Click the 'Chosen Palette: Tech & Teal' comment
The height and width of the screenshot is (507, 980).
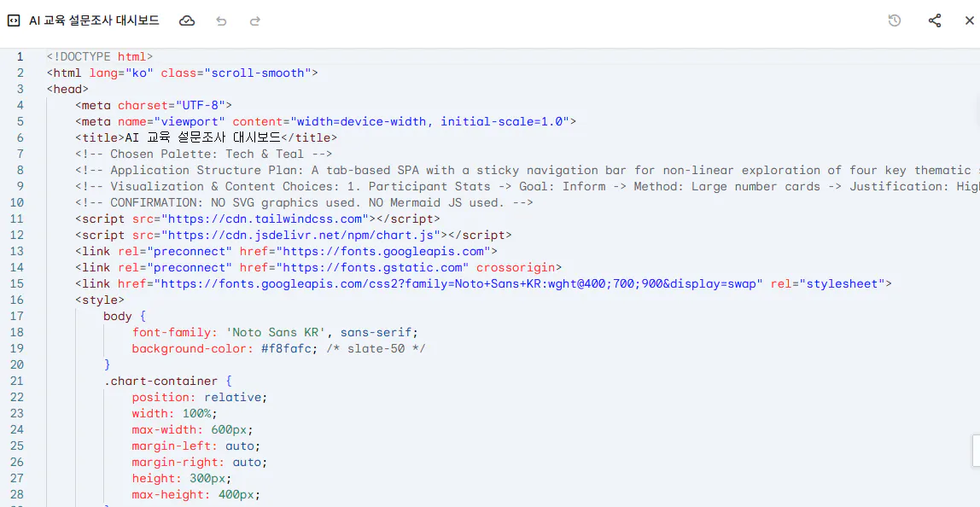point(204,154)
